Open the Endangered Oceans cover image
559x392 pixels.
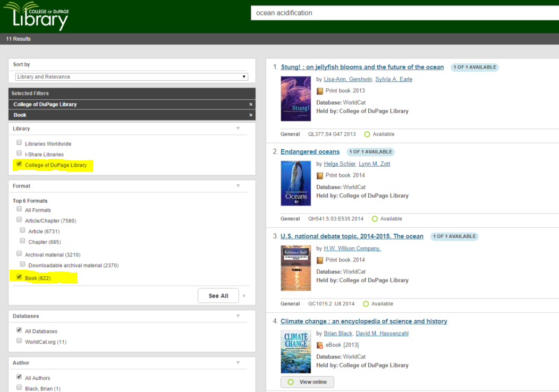pos(295,183)
